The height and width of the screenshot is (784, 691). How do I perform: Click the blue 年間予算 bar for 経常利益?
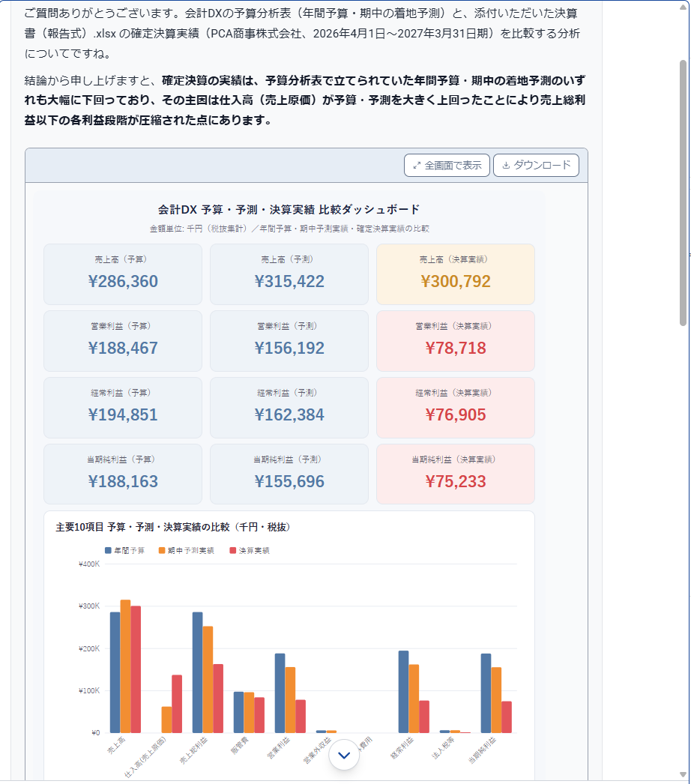pos(403,692)
